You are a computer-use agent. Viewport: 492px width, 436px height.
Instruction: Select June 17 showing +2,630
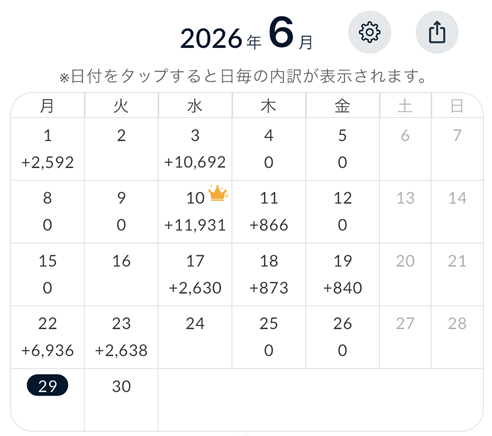195,274
